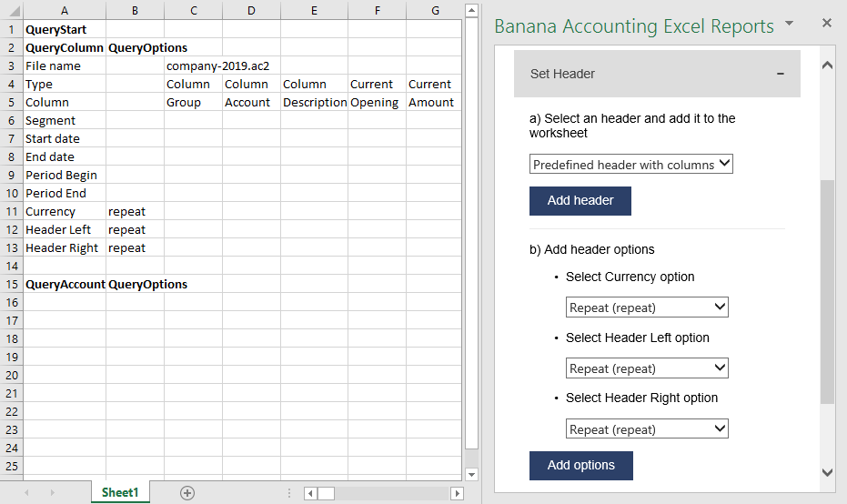Select the Current cell in column G
Viewport: 847px width, 504px height.
click(434, 85)
